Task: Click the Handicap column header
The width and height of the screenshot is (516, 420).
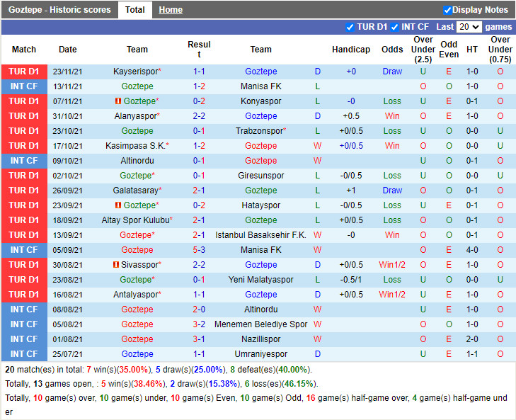Action: 350,50
